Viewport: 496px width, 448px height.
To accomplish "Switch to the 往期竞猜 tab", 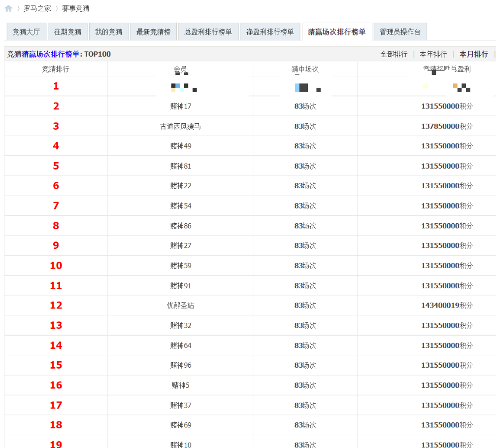I will coord(67,32).
